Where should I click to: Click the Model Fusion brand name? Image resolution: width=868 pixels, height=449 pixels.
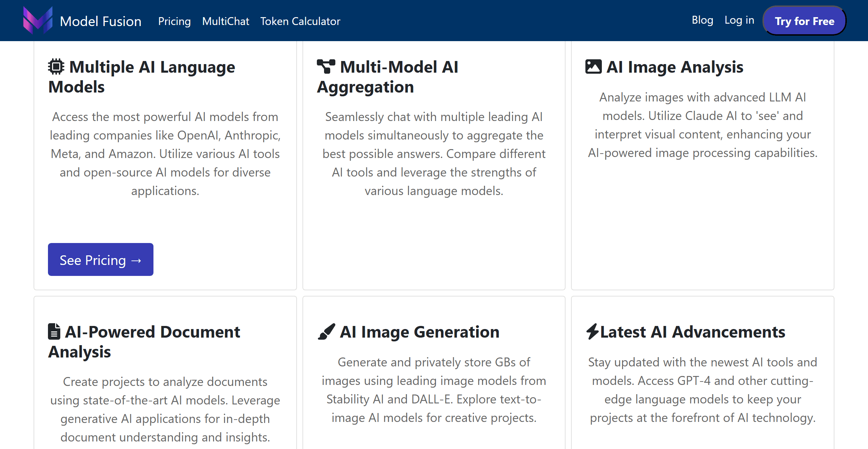tap(100, 21)
